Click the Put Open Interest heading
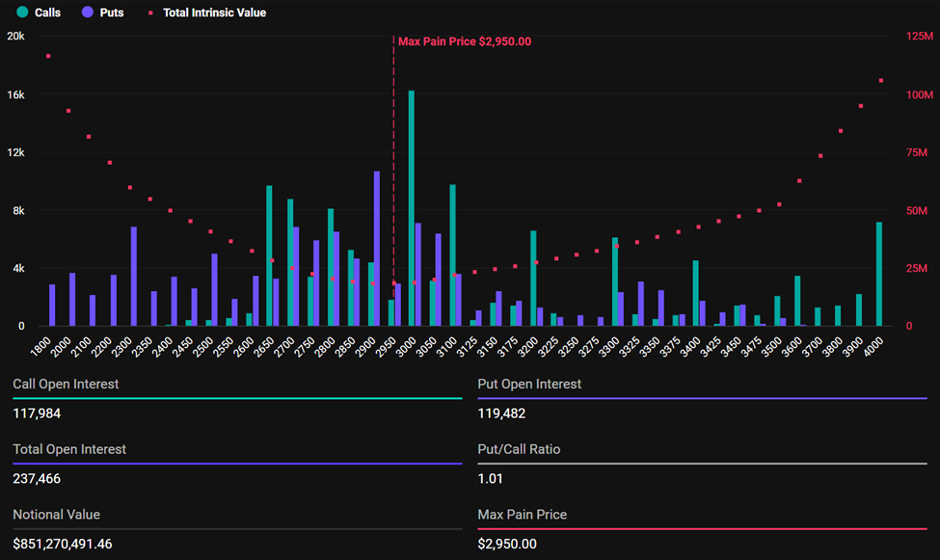 (x=529, y=384)
